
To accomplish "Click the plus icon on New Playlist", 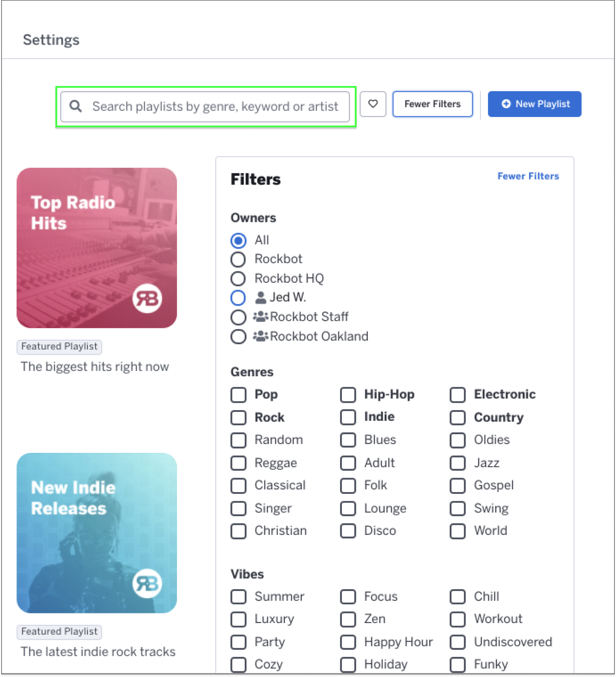I will [x=507, y=104].
